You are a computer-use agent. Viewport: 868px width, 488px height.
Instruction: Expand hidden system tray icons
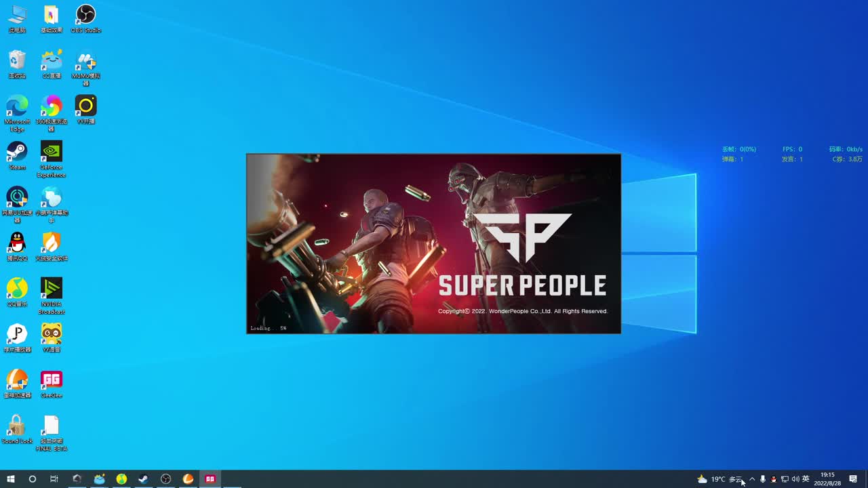[x=751, y=479]
